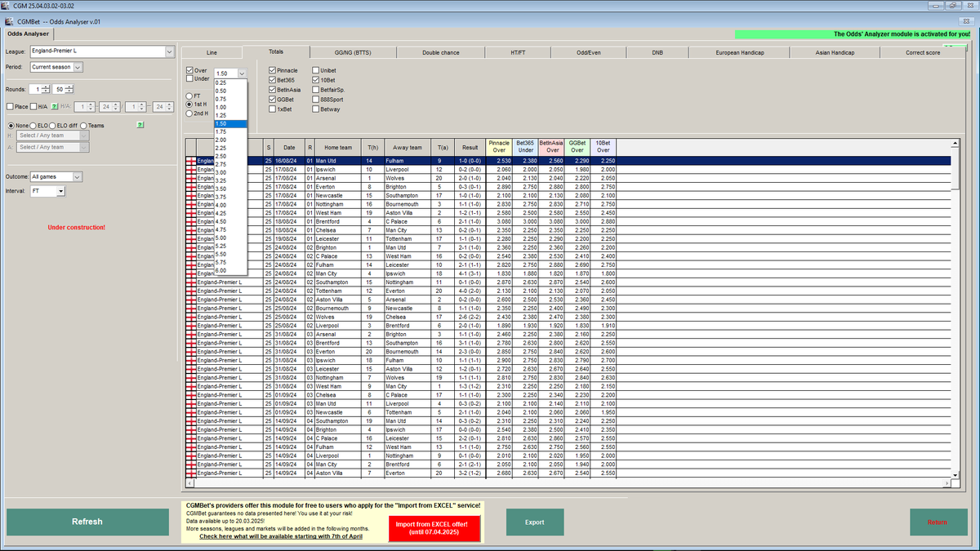980x551 pixels.
Task: Uncheck the 10Bet bookmaker
Action: click(316, 80)
